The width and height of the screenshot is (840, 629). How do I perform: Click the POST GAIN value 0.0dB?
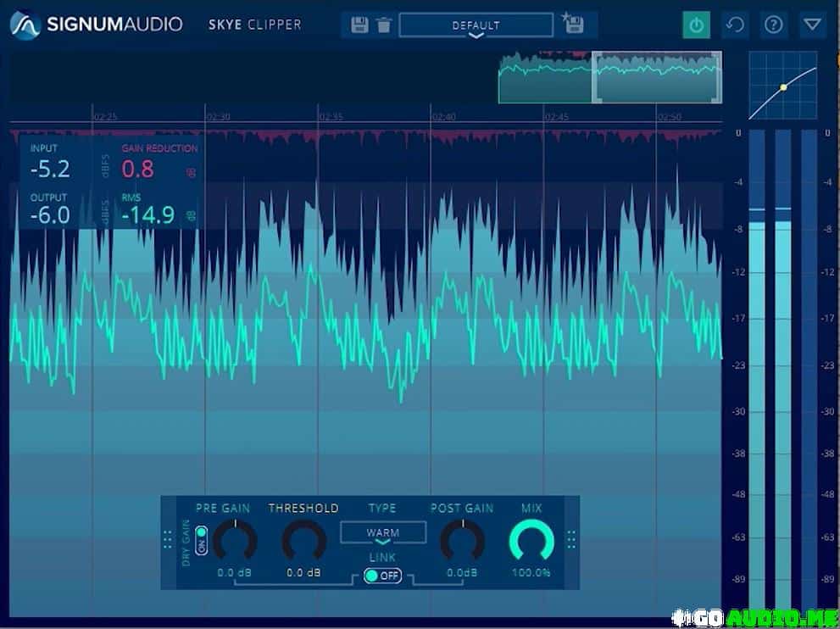click(462, 573)
